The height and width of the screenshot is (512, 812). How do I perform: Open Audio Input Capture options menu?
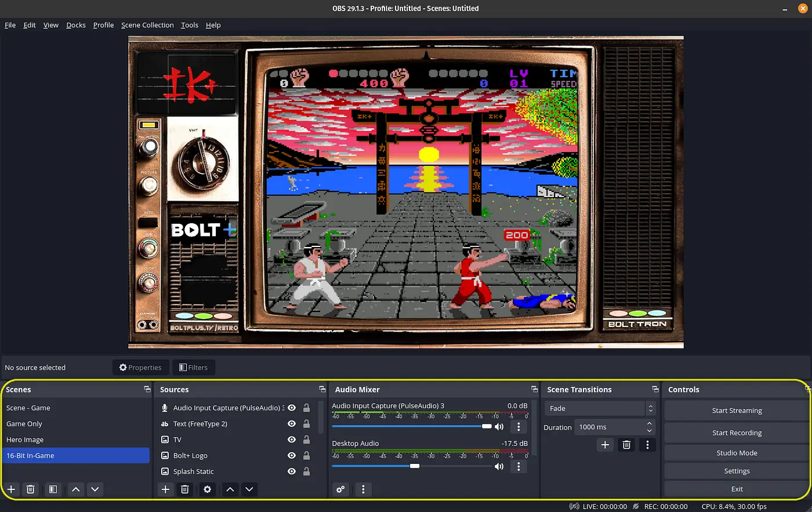coord(519,427)
